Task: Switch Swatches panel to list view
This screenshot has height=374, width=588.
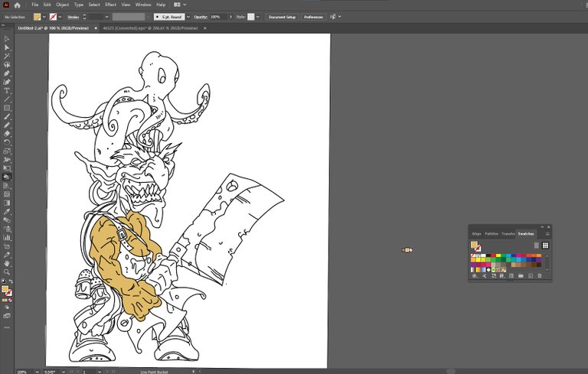Action: coord(536,245)
